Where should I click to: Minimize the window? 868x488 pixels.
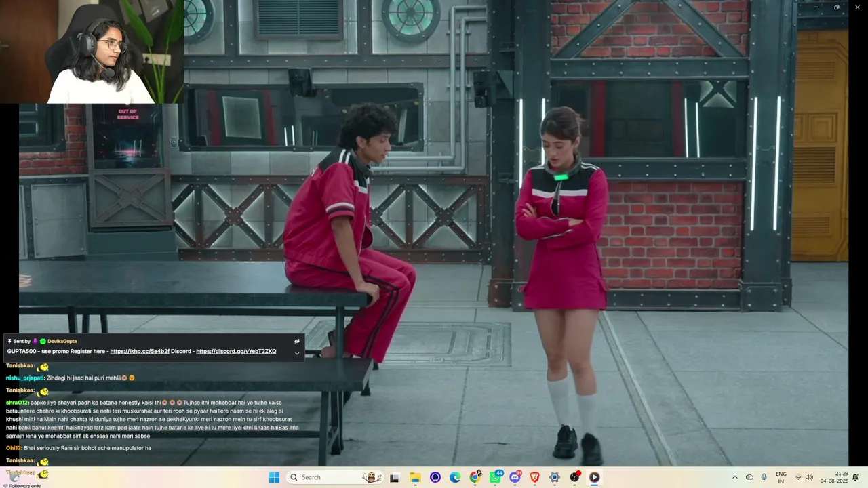point(815,7)
